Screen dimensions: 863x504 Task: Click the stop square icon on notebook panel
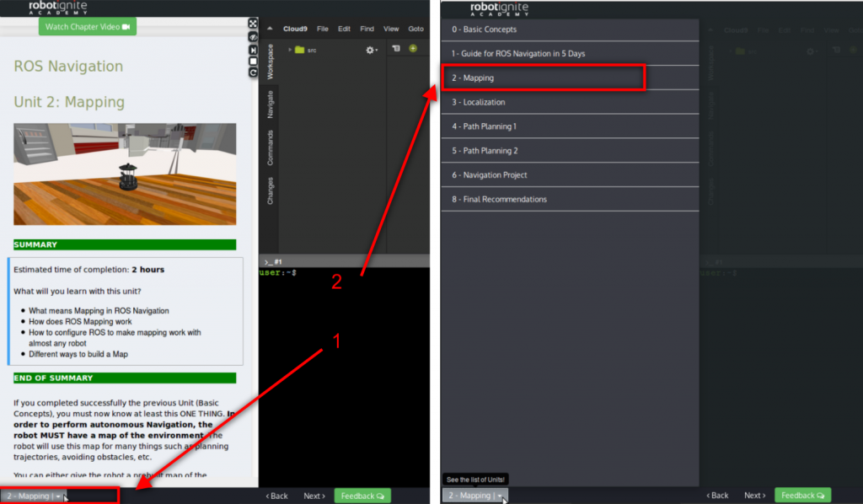click(253, 61)
